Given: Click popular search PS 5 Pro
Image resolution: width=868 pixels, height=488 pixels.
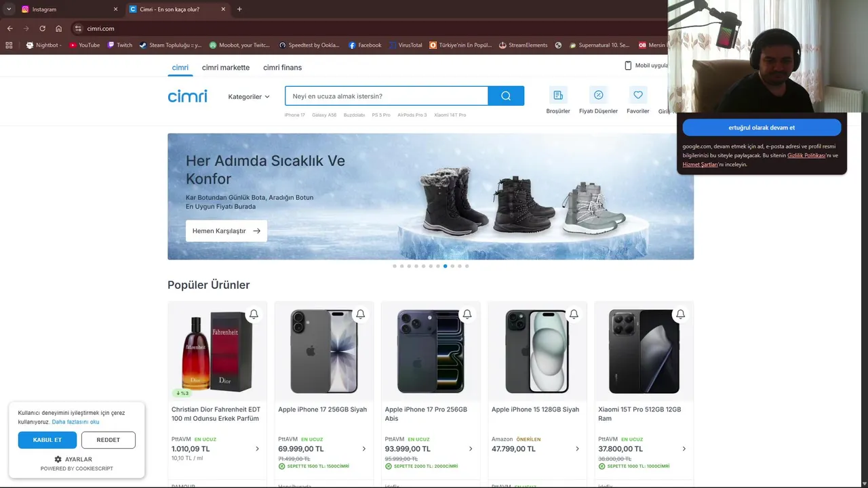Looking at the screenshot, I should coord(381,115).
